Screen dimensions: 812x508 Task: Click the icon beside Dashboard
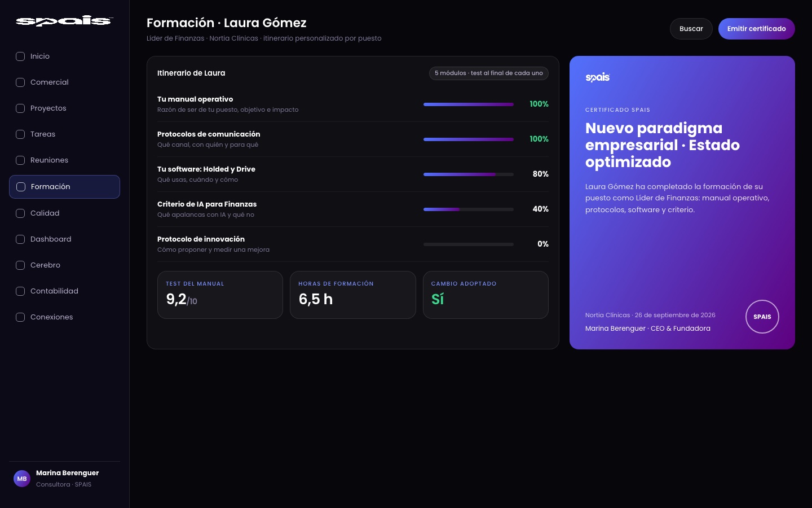(x=20, y=239)
